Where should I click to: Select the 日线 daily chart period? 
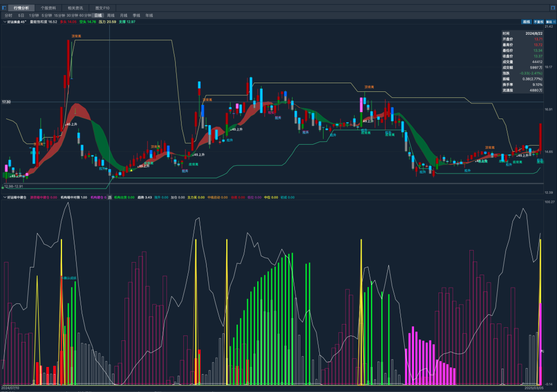(98, 15)
